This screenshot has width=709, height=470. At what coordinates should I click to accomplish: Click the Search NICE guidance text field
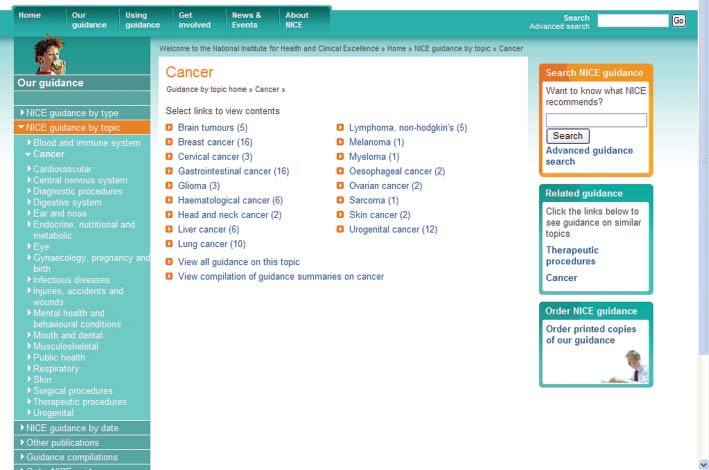point(596,120)
